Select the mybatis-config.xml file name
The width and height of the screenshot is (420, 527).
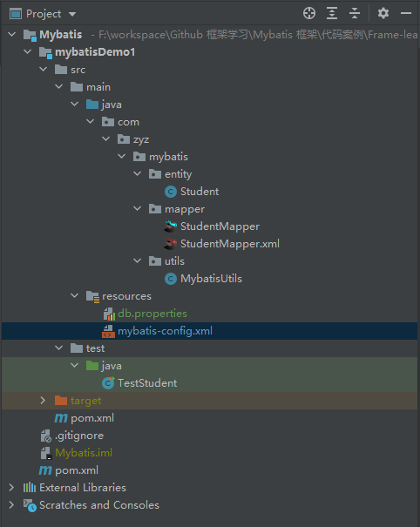(x=165, y=331)
